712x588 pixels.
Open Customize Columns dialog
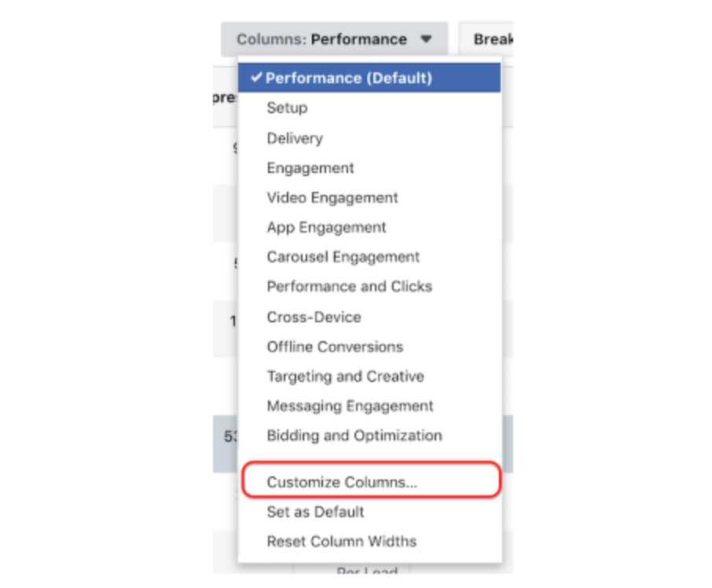pyautogui.click(x=342, y=482)
